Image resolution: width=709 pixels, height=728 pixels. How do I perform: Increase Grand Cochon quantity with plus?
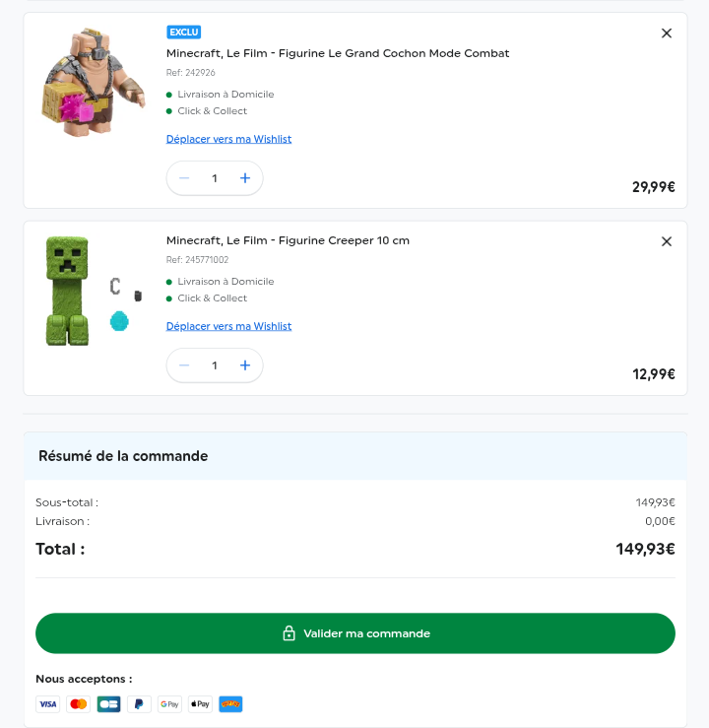pos(245,178)
